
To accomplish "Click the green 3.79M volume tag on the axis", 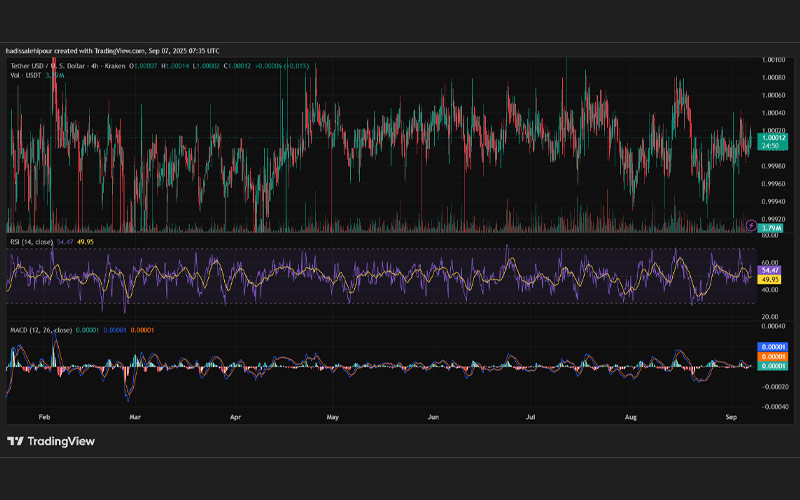I will click(x=770, y=228).
